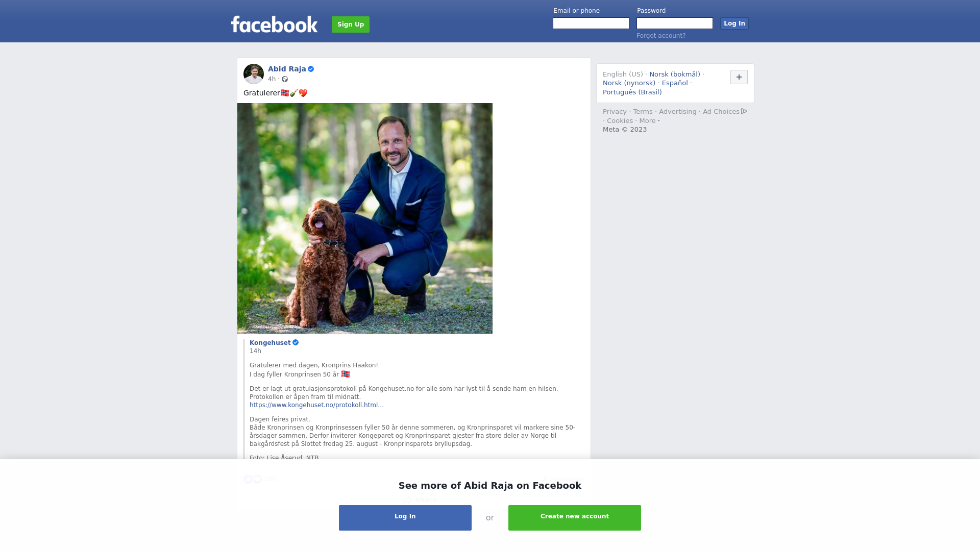This screenshot has width=980, height=551.
Task: Click the header Log In button
Action: (x=734, y=23)
